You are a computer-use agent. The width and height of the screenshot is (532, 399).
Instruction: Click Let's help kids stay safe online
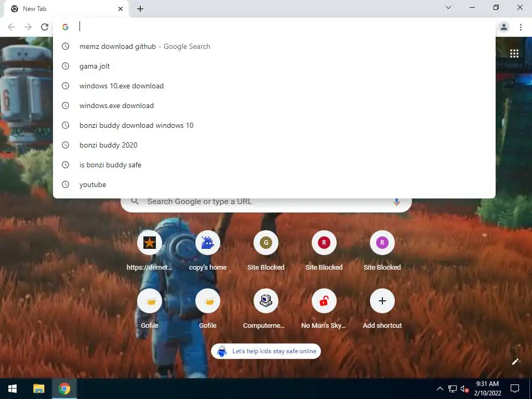(x=265, y=351)
